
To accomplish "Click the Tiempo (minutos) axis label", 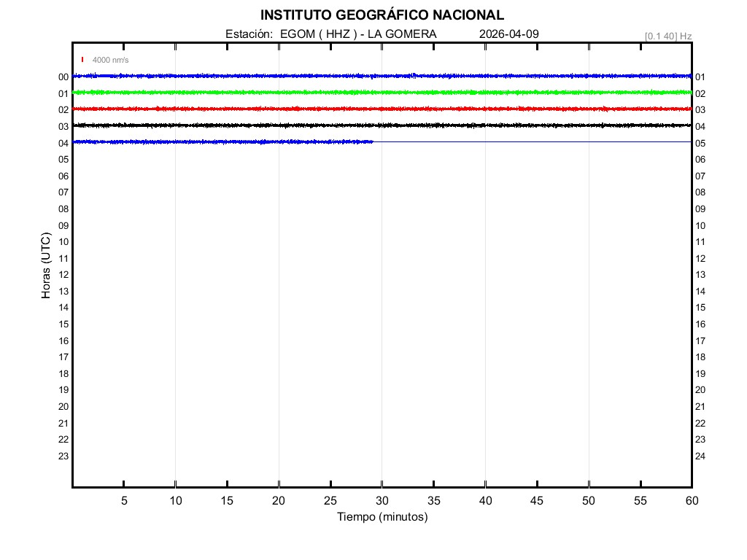I will click(382, 517).
